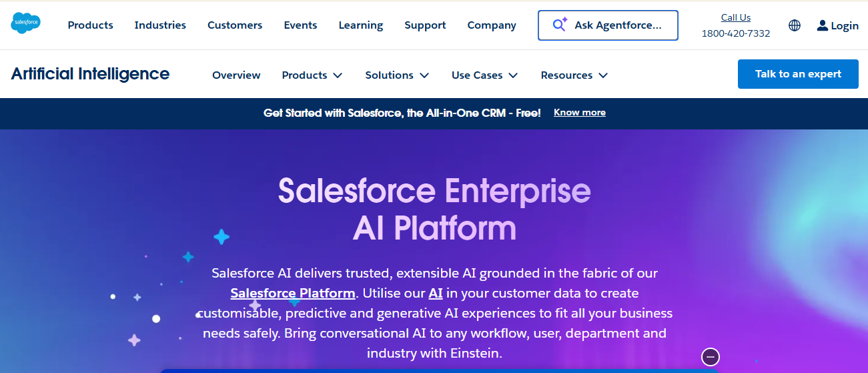Open the Salesforce Platform hyperlink

click(x=293, y=293)
